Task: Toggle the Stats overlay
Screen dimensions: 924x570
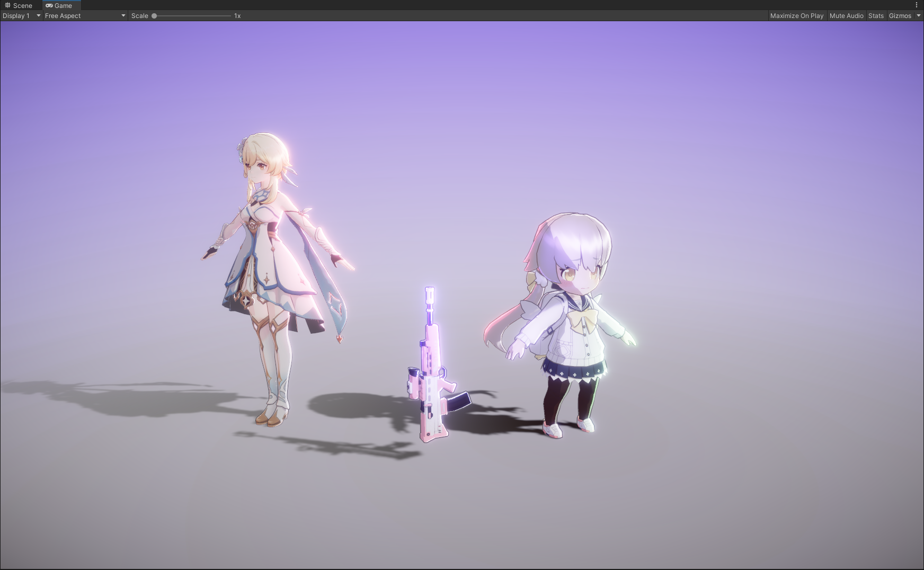Action: 876,16
